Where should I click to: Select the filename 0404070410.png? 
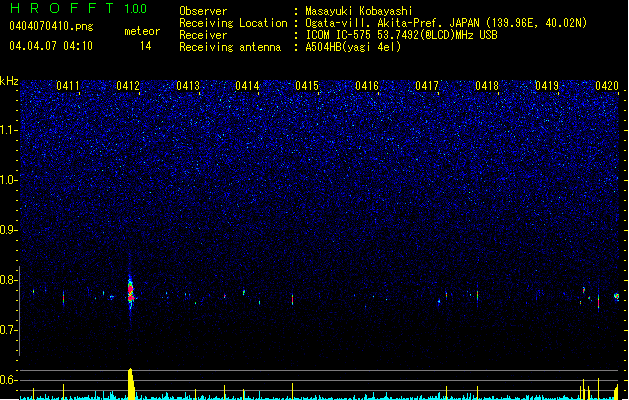[x=51, y=27]
